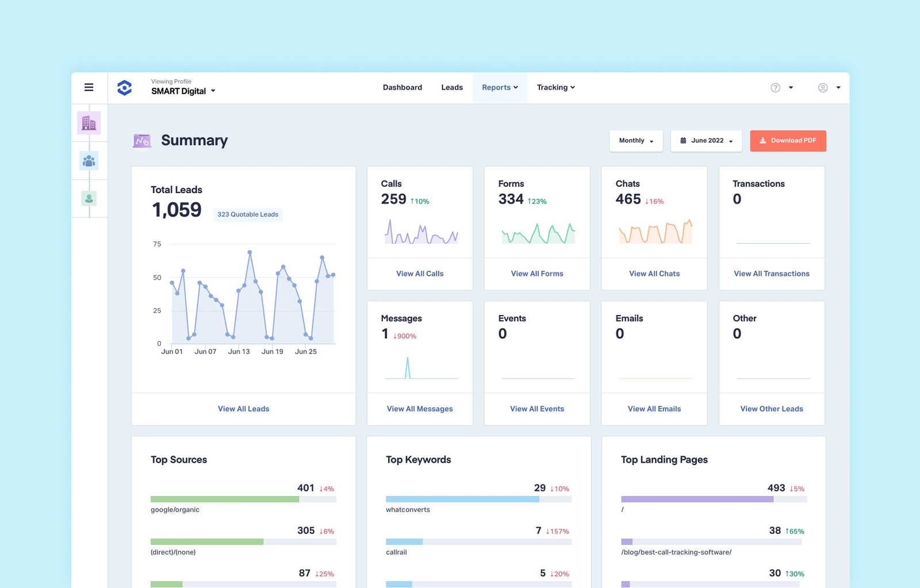
Task: Open the Leads page
Action: (x=452, y=87)
